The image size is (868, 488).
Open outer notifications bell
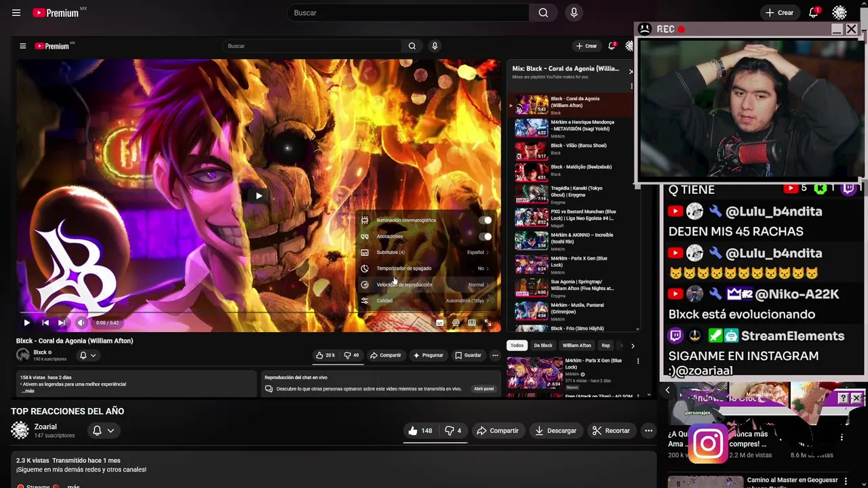point(814,13)
